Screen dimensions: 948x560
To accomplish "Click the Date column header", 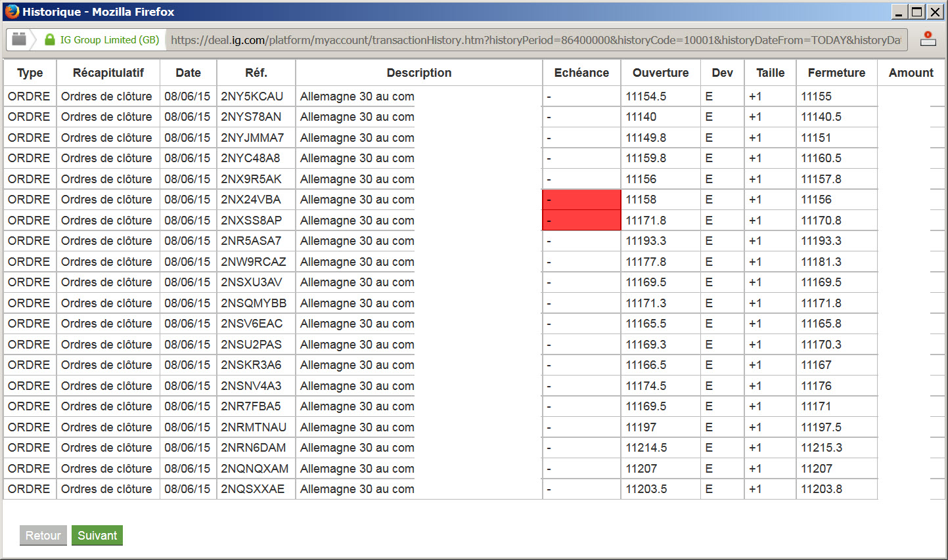I will [x=189, y=73].
